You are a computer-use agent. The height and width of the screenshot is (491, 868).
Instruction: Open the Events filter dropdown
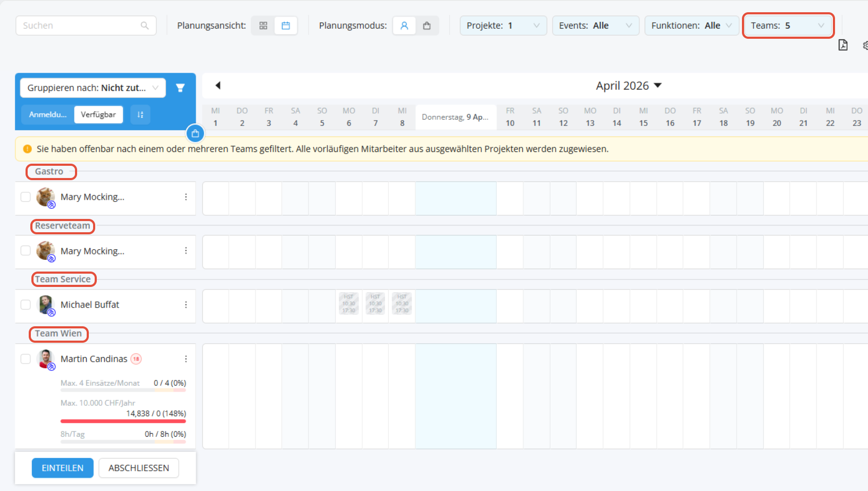(596, 26)
